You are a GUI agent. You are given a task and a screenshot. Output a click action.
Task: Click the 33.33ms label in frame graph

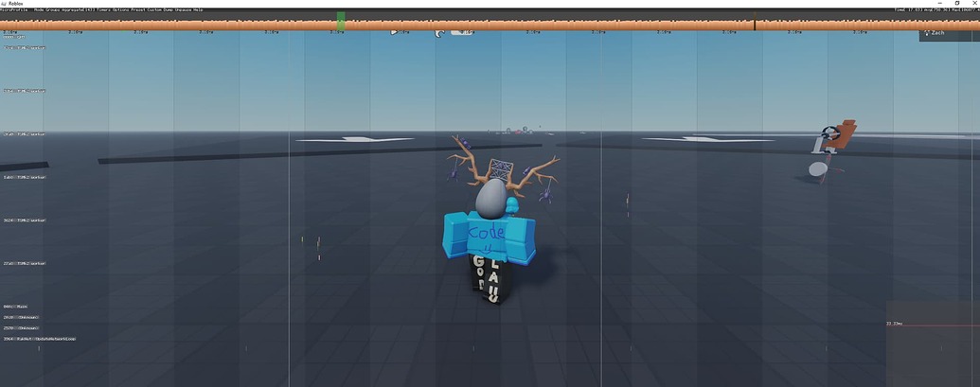click(895, 324)
